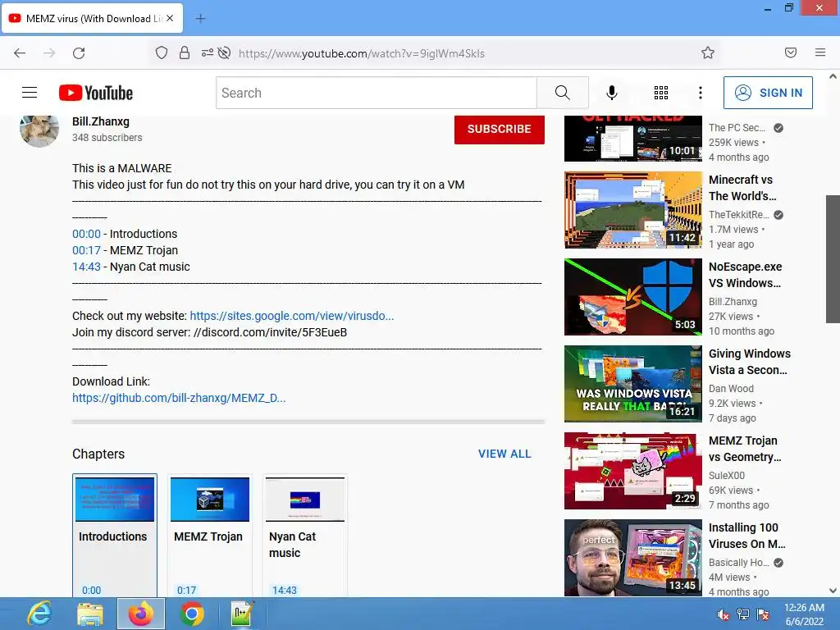840x630 pixels.
Task: Open Bill.Zhanxg channel name link
Action: (101, 121)
